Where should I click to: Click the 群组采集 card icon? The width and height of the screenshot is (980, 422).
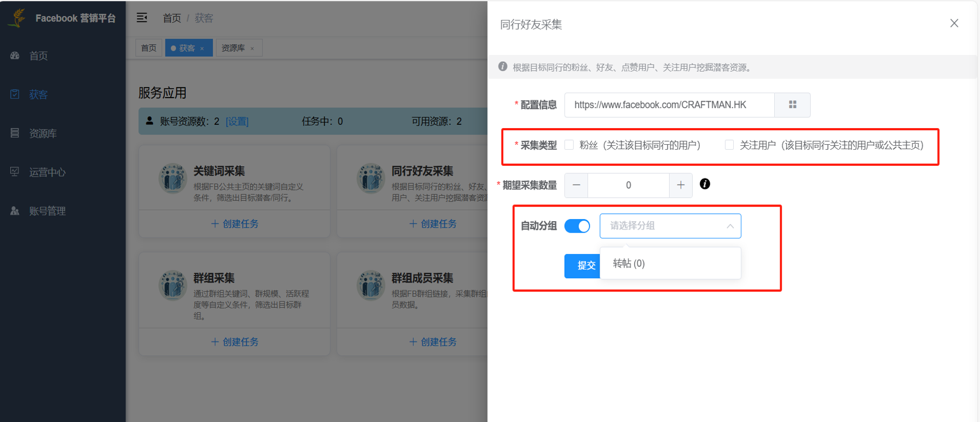[172, 285]
